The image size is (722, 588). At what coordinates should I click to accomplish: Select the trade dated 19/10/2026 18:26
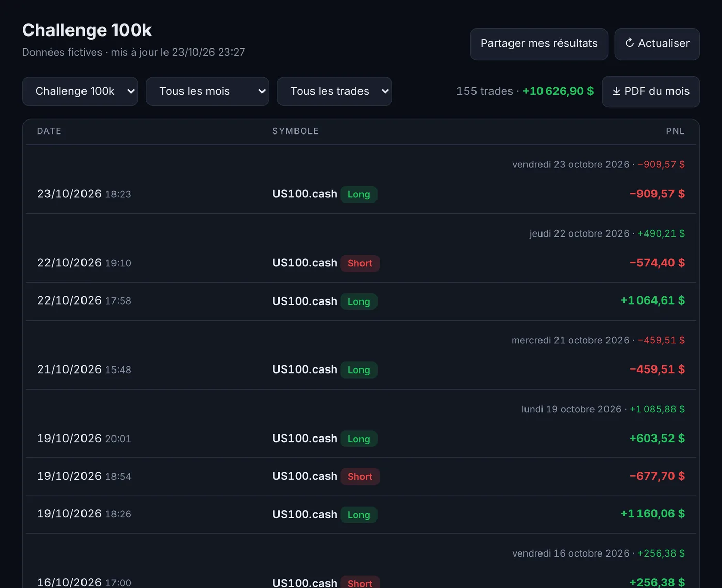tap(361, 514)
